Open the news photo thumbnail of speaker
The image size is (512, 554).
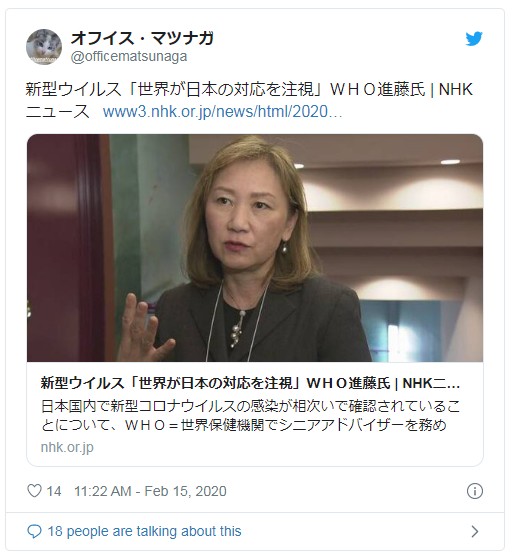255,248
